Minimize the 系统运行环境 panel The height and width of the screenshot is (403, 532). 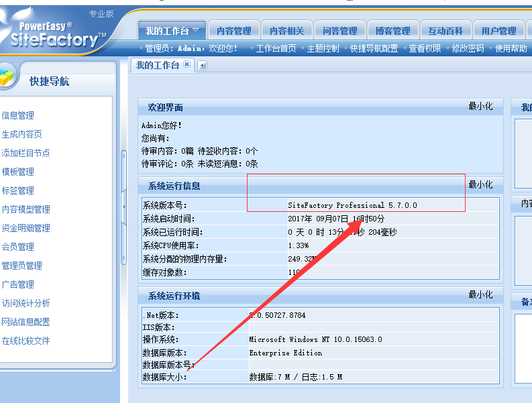(x=480, y=294)
